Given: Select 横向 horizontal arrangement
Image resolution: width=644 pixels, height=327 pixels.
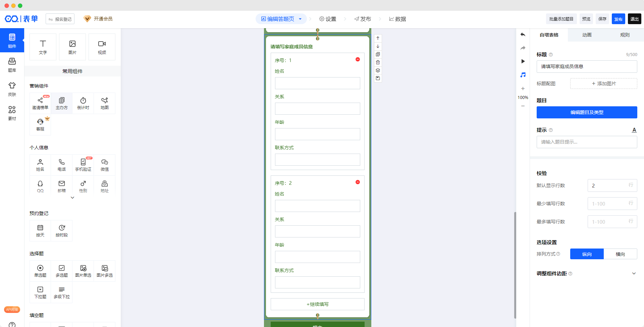Looking at the screenshot, I should click(x=620, y=254).
